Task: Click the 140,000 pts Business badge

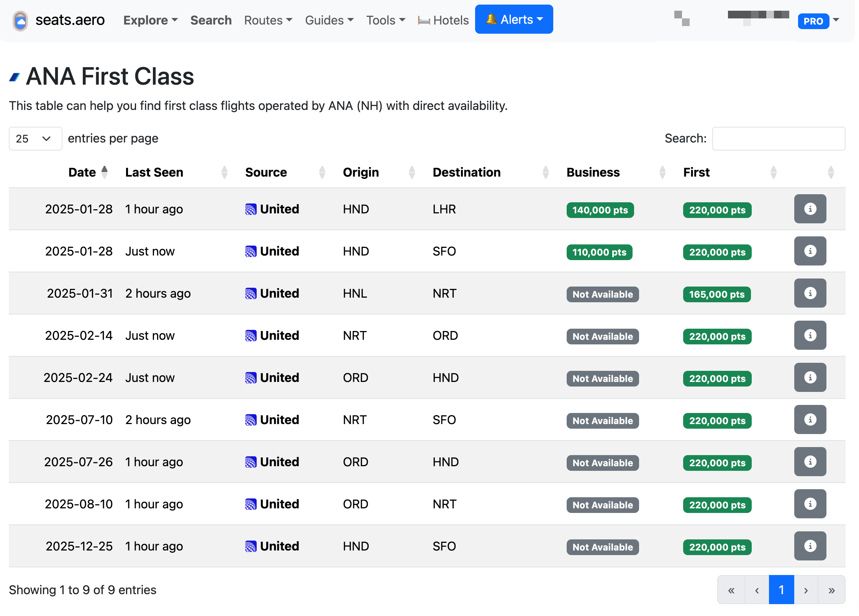Action: point(600,210)
